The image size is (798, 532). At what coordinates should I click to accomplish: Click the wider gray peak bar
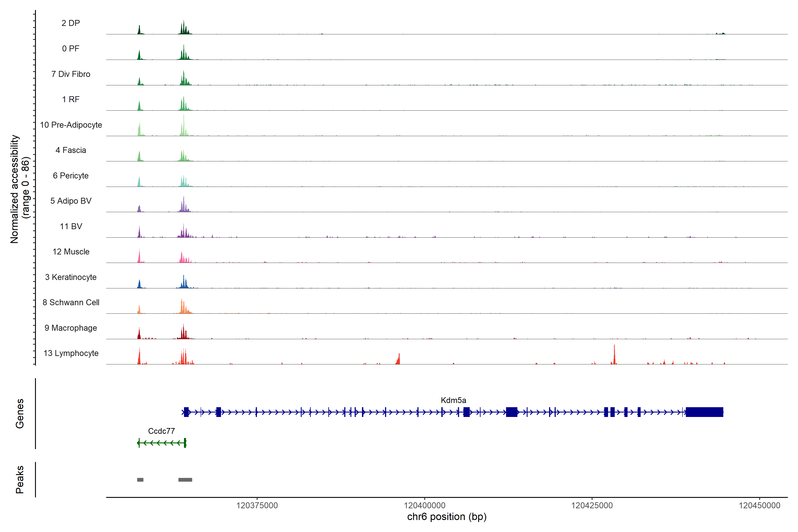coord(185,480)
